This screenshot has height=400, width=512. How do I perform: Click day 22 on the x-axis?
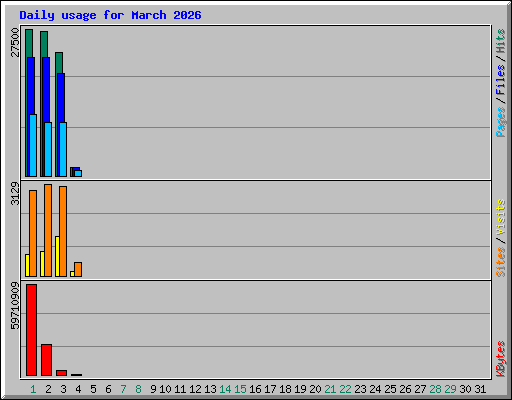[x=345, y=389]
